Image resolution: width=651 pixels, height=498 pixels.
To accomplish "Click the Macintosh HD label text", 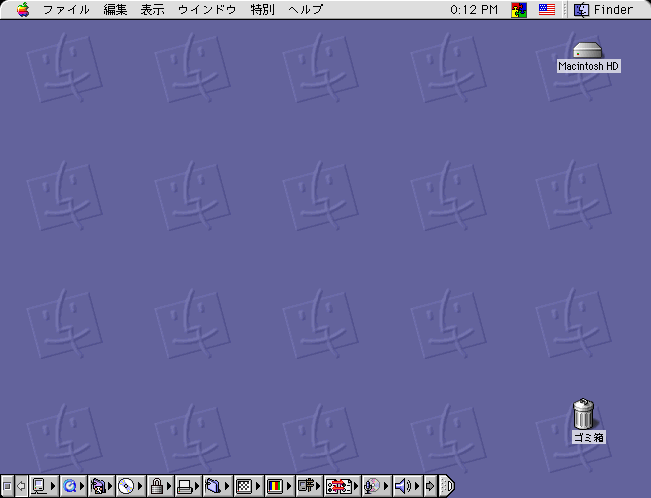I will (x=588, y=66).
